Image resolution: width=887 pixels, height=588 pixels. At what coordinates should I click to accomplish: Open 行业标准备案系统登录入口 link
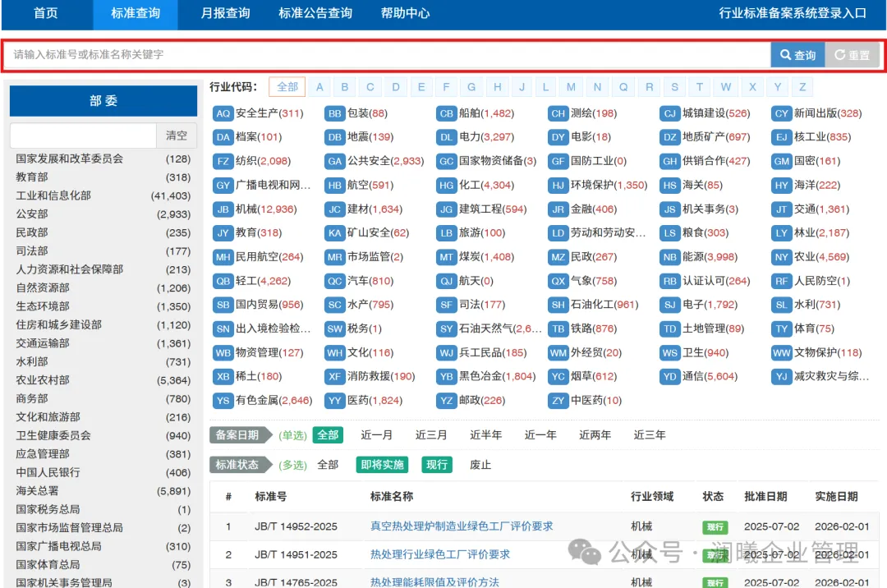793,13
